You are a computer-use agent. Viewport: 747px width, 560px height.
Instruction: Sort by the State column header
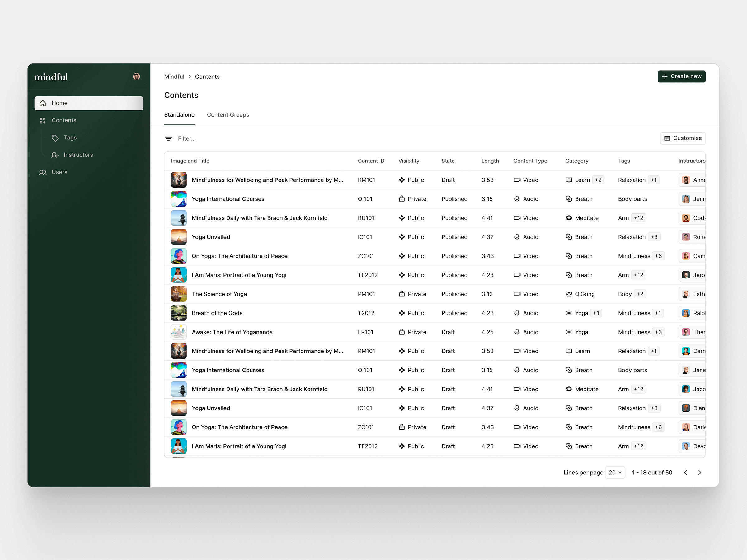tap(448, 161)
